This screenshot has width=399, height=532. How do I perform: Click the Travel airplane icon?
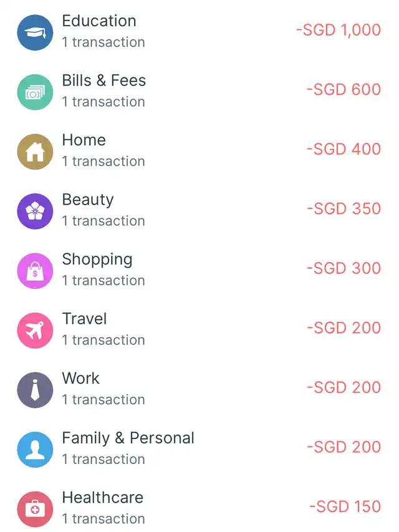pos(35,331)
